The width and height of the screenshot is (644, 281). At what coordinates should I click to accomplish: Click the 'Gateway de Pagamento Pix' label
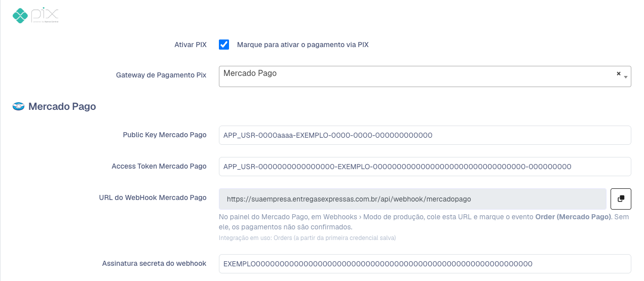click(x=161, y=75)
